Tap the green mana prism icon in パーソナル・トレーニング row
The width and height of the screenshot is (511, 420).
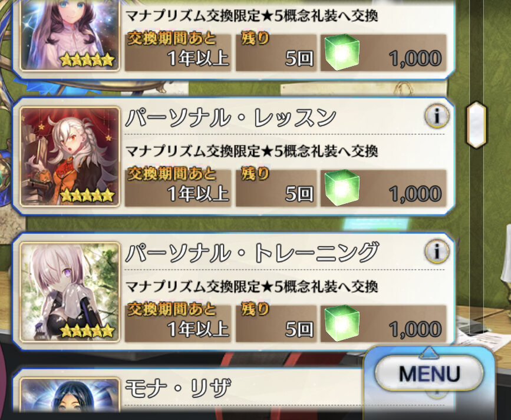click(342, 323)
